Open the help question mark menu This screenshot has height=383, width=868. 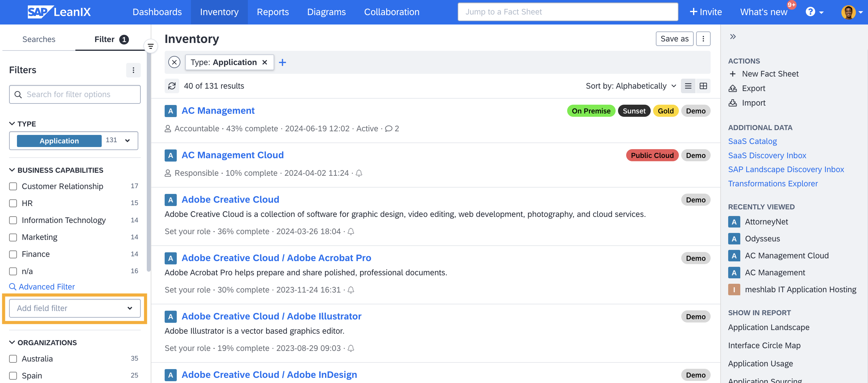click(x=814, y=12)
